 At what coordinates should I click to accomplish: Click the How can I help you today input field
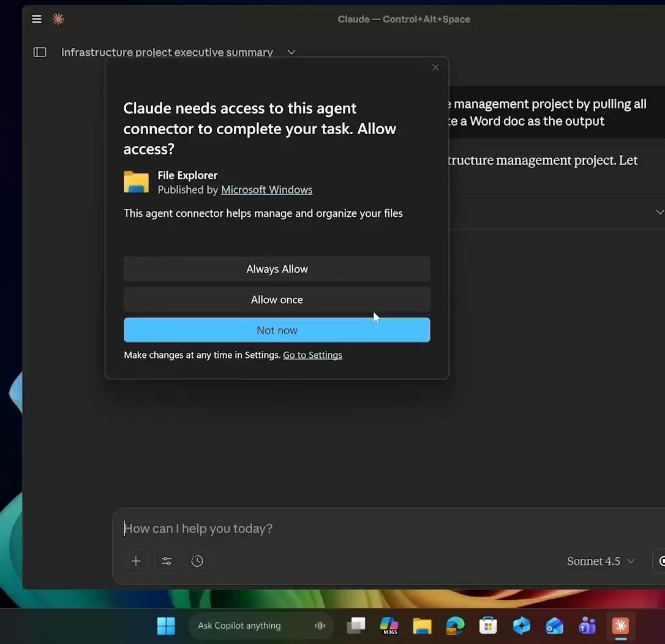(306, 528)
